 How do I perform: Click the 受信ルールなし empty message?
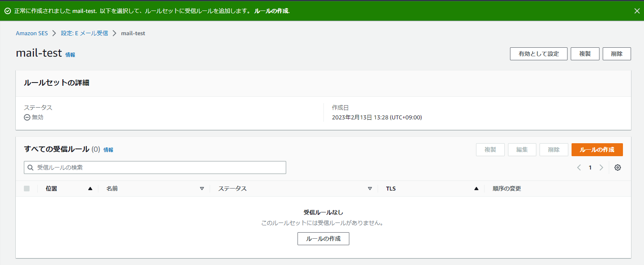coord(323,212)
